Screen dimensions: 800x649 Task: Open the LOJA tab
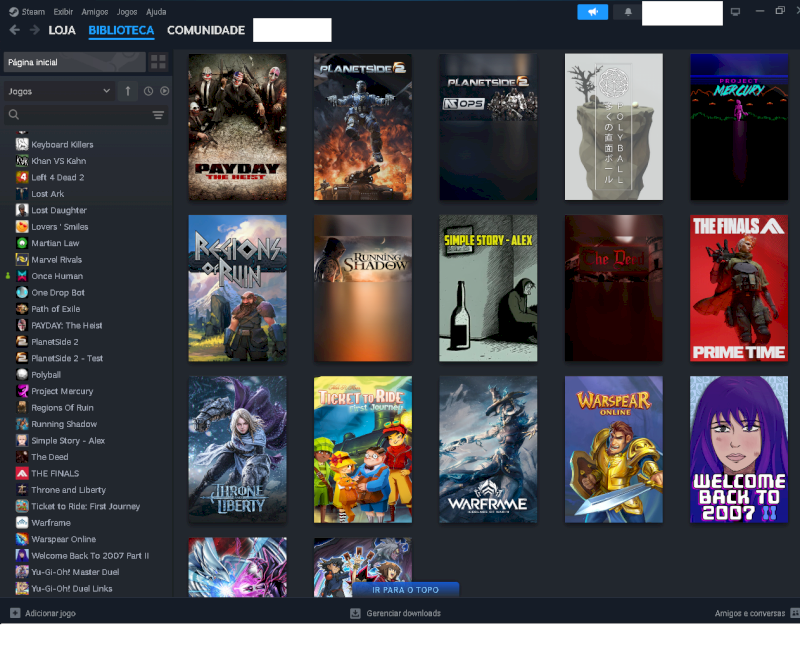[x=62, y=30]
